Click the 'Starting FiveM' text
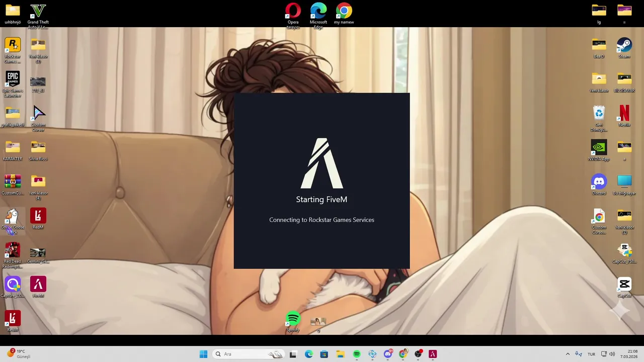 click(x=321, y=200)
